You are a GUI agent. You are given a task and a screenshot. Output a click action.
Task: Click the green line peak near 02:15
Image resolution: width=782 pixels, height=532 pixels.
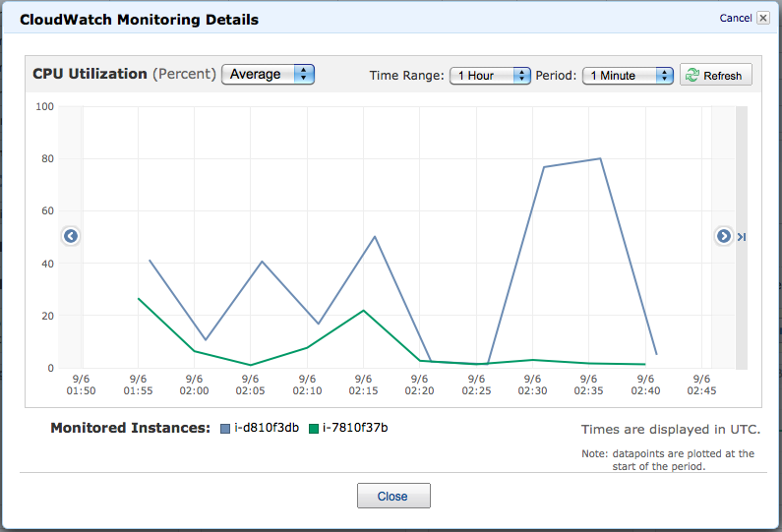(364, 311)
